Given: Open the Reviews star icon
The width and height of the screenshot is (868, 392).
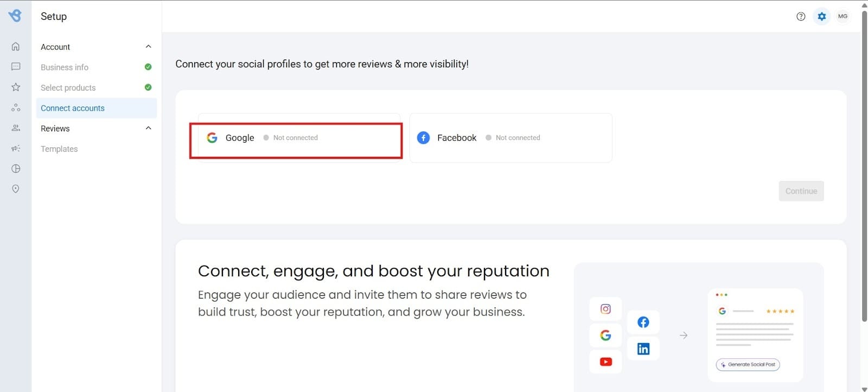Looking at the screenshot, I should (x=16, y=87).
